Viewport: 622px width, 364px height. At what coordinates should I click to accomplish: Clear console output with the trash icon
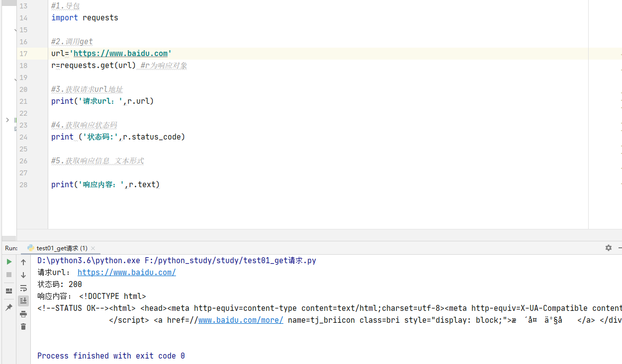click(23, 327)
